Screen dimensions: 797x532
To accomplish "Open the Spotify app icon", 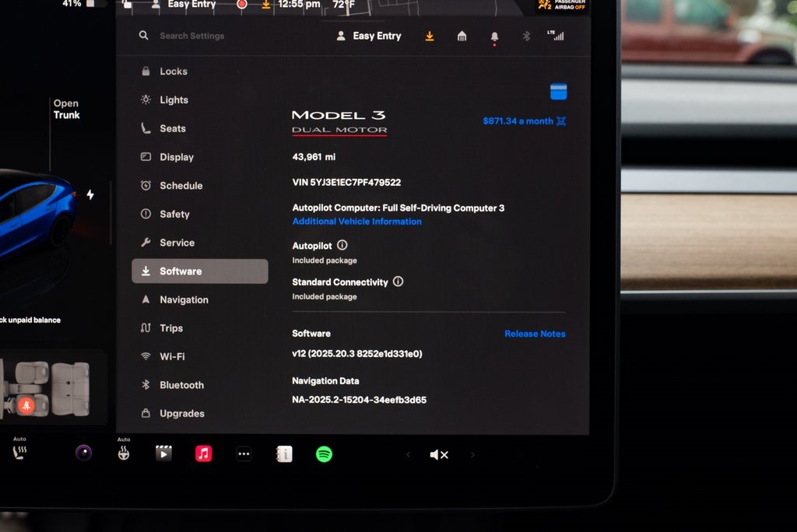I will point(325,454).
